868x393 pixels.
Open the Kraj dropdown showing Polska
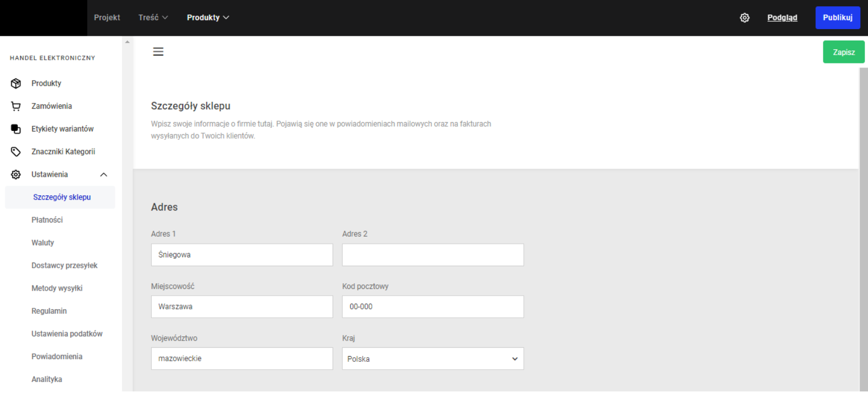433,359
